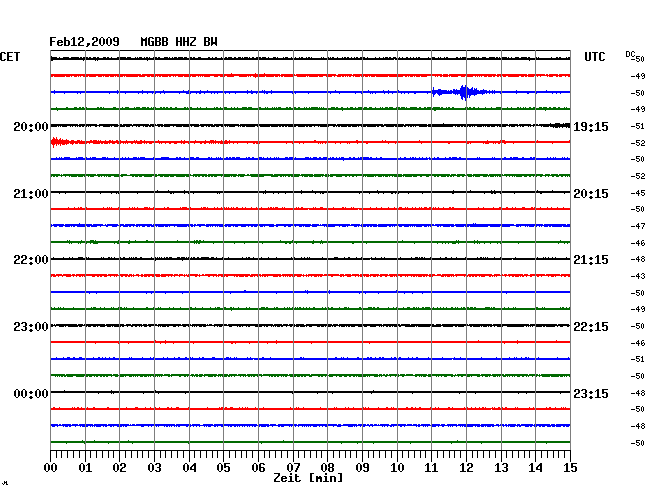Select the station label MGBB HHZ BW
The image size is (650, 494).
coord(179,42)
